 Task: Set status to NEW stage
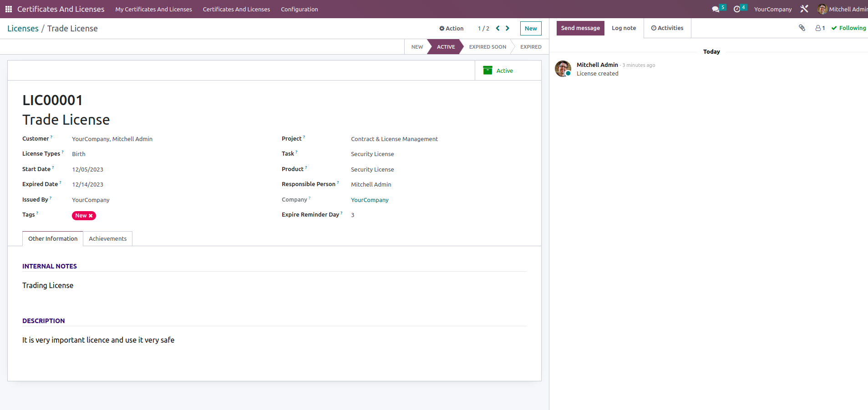[x=417, y=47]
